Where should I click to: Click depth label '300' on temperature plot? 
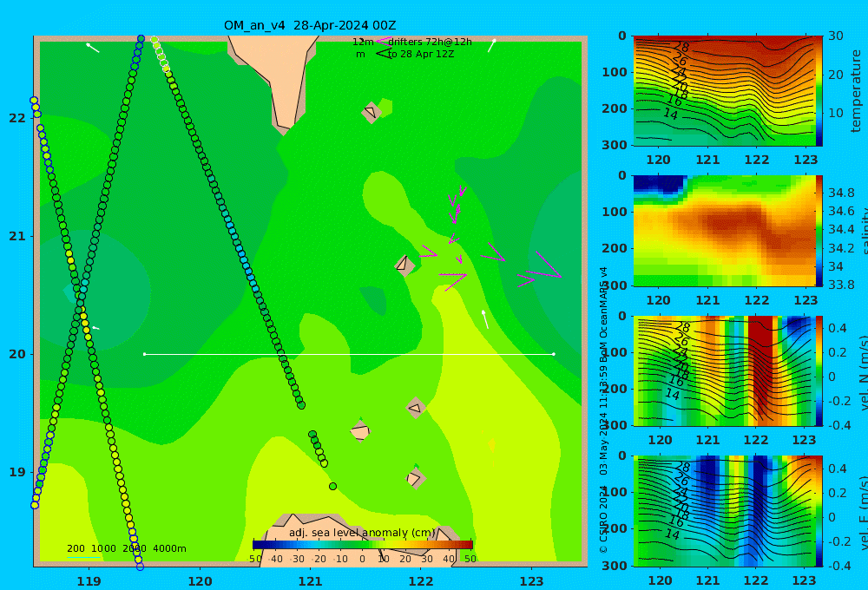(x=615, y=144)
